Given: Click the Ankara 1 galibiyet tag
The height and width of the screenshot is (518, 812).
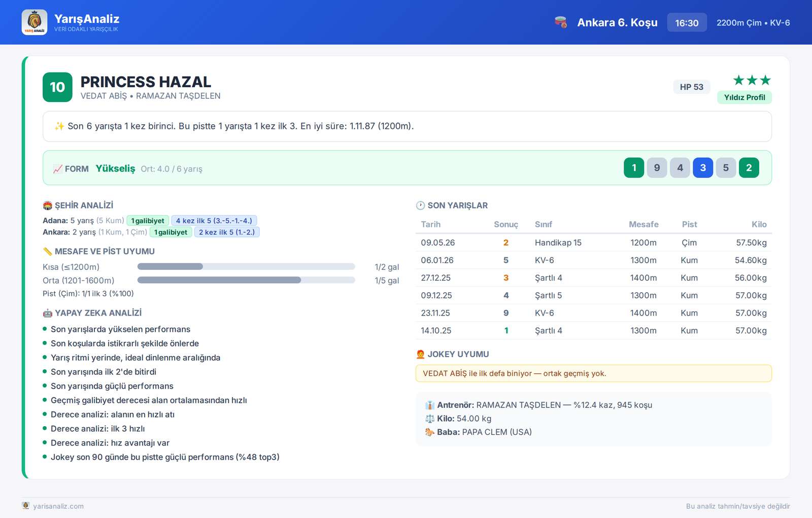Looking at the screenshot, I should (171, 232).
